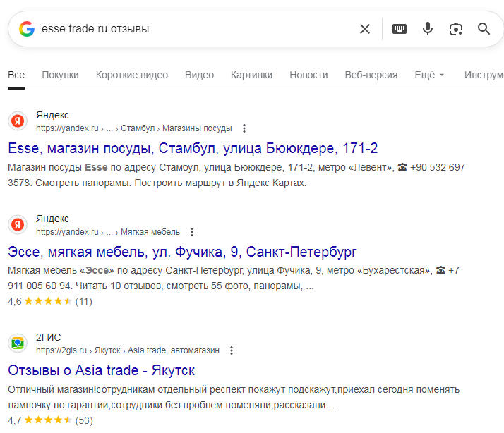Open three-dot menu for Мягкая мебель result

192,232
